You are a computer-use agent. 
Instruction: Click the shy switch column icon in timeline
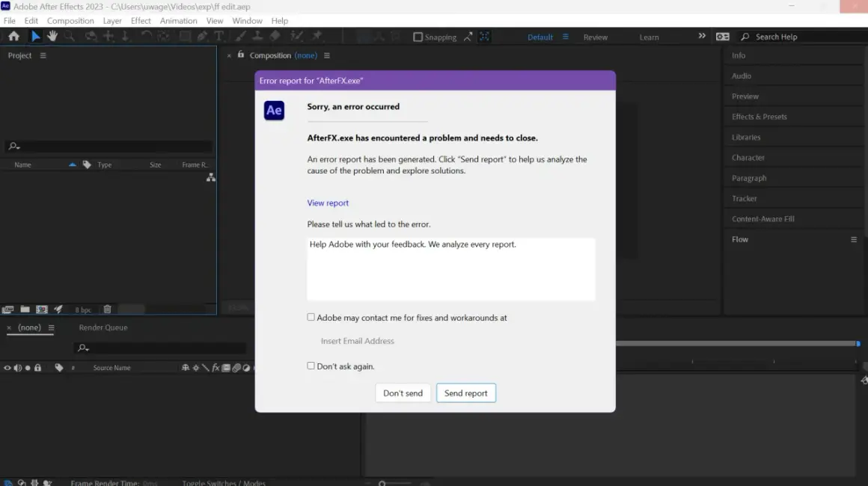(186, 368)
